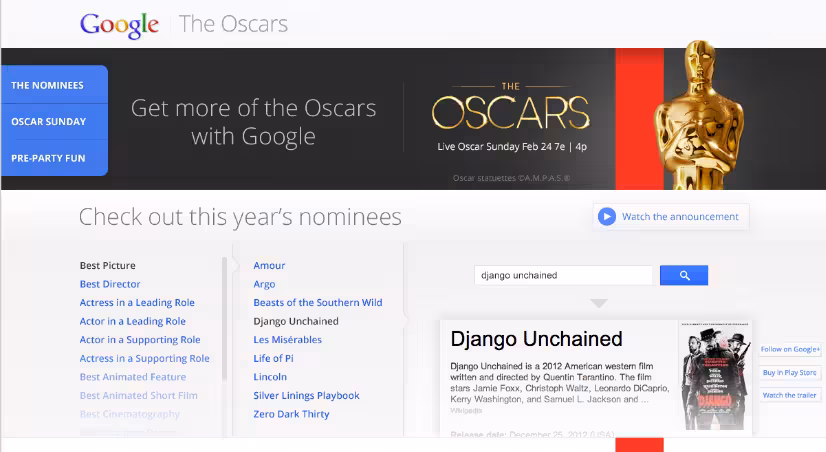The width and height of the screenshot is (826, 452).
Task: Click the categories list scrollbar
Action: (x=224, y=319)
